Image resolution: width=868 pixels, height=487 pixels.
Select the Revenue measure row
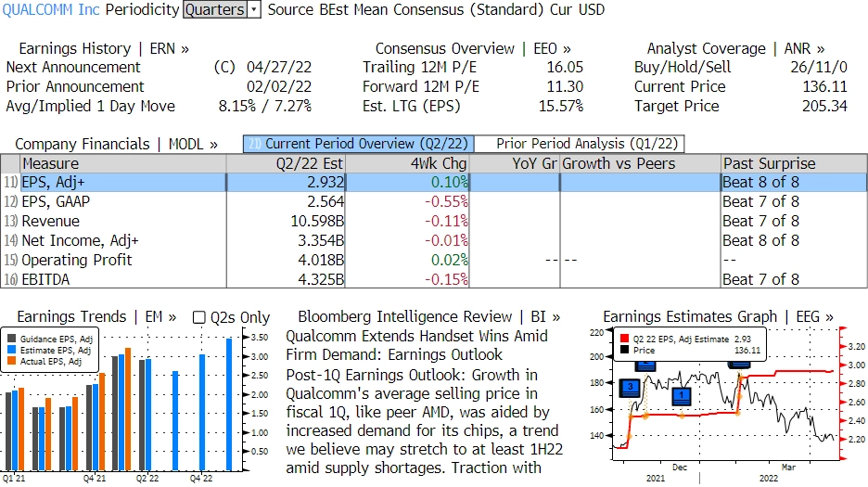[434, 221]
